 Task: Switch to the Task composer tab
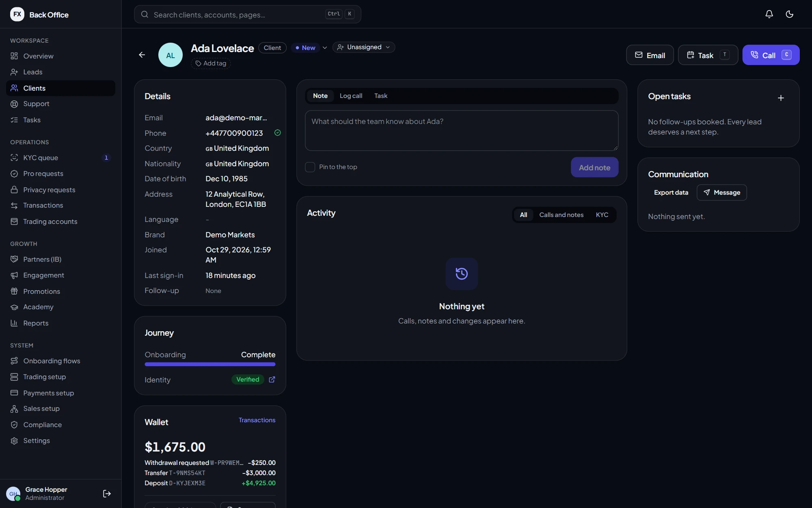380,96
